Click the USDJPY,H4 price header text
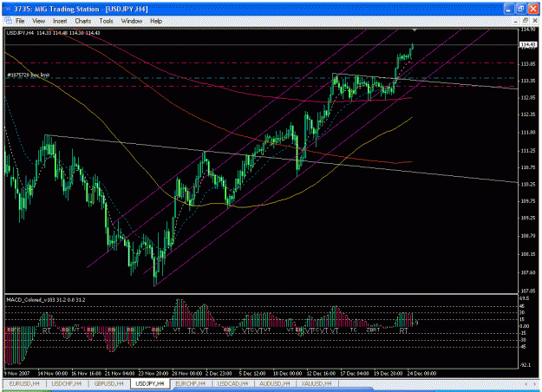542x392 pixels. pyautogui.click(x=53, y=33)
